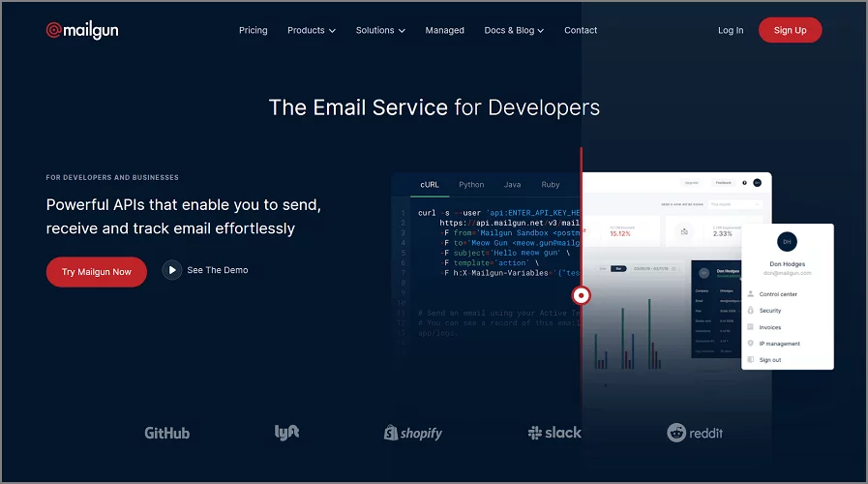This screenshot has width=868, height=484.
Task: Click the IP management pin icon
Action: (751, 344)
